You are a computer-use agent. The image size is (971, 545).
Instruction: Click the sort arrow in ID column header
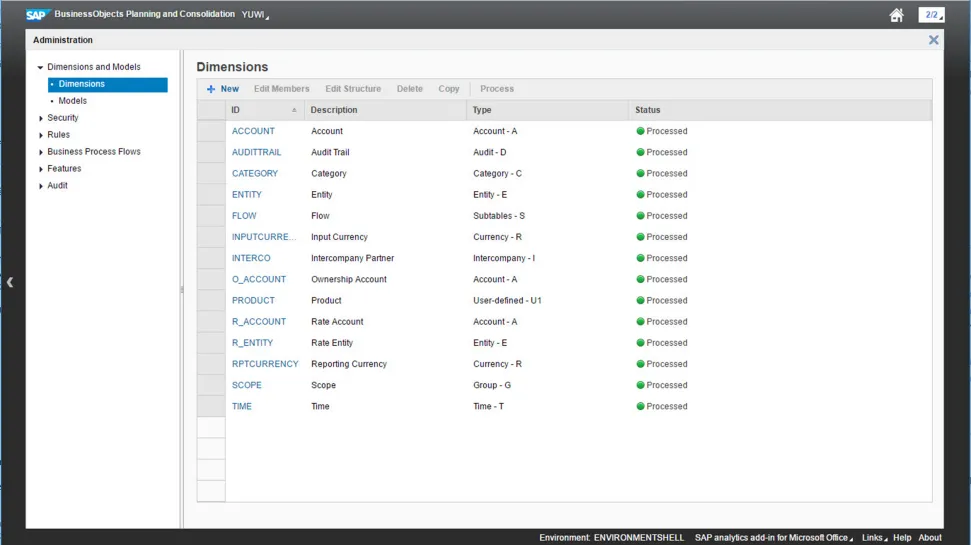coord(294,110)
